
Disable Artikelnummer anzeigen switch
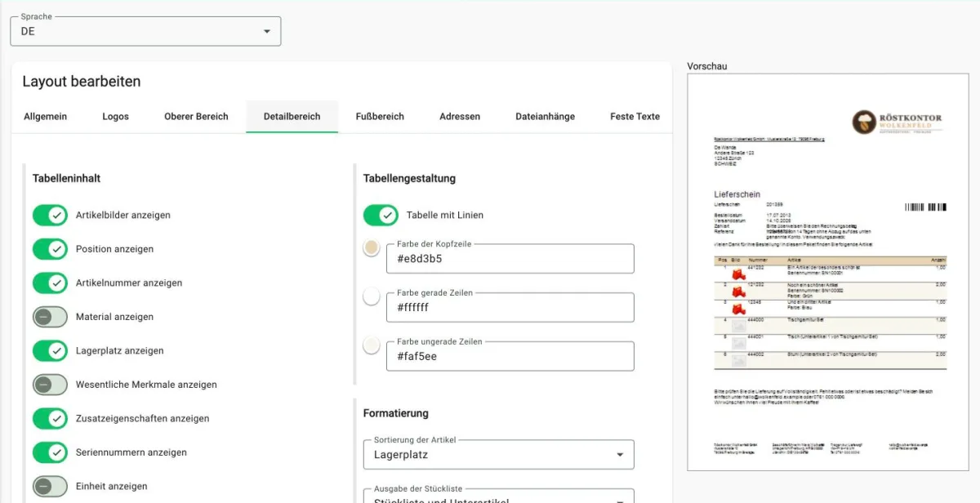50,283
